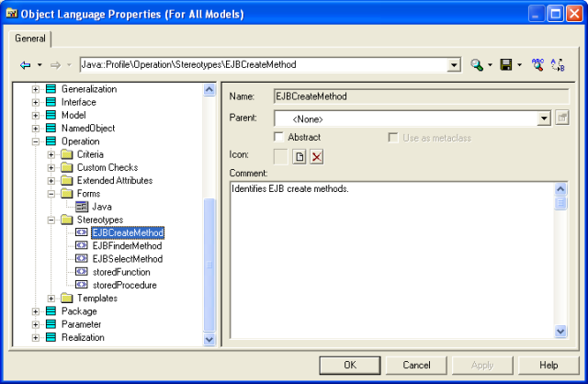Click the Parameter metaclass icon
588x384 pixels.
[x=51, y=324]
